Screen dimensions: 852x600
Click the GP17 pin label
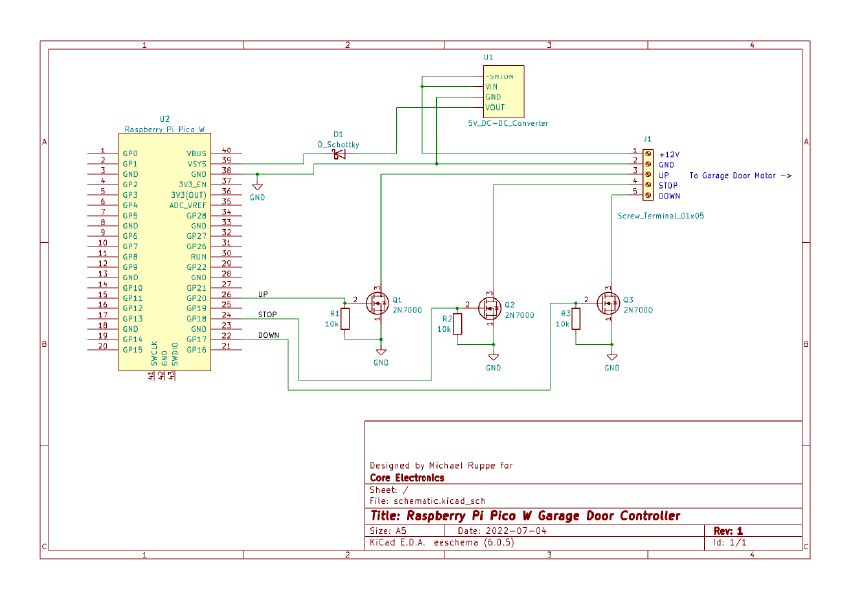(196, 339)
